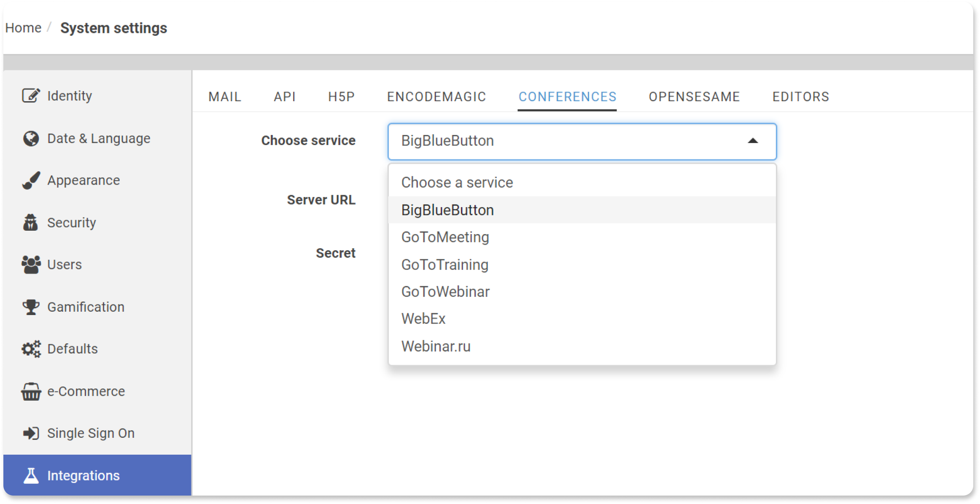Click the Users group icon
This screenshot has width=980, height=504.
(x=31, y=264)
